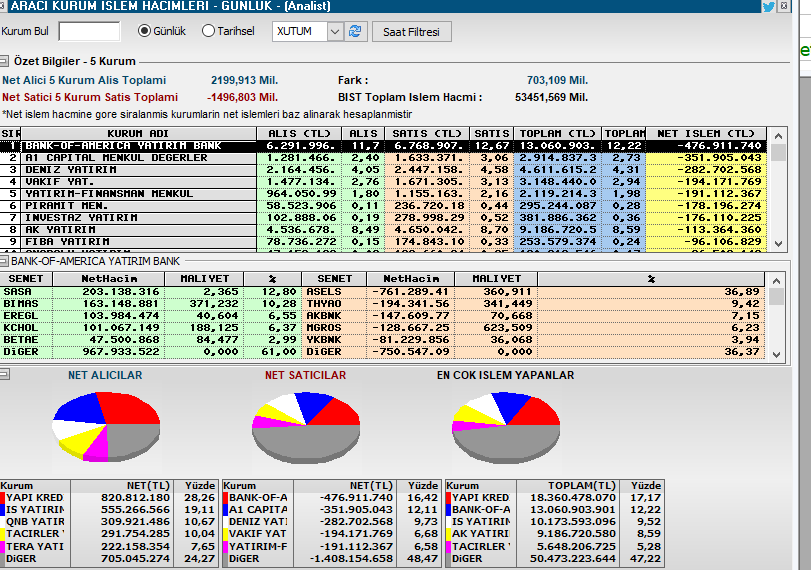Select the A1 CAPITAL MENKUL DEGERLER row

click(383, 158)
